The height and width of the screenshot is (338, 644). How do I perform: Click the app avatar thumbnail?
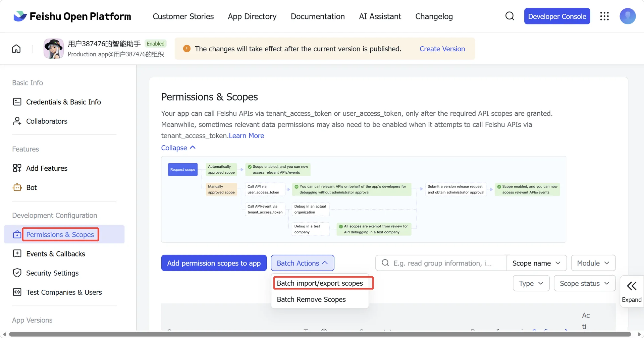pos(54,49)
